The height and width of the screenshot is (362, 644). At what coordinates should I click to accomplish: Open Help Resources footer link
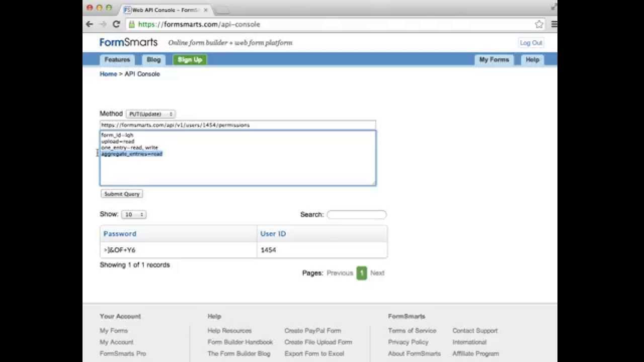(x=229, y=330)
